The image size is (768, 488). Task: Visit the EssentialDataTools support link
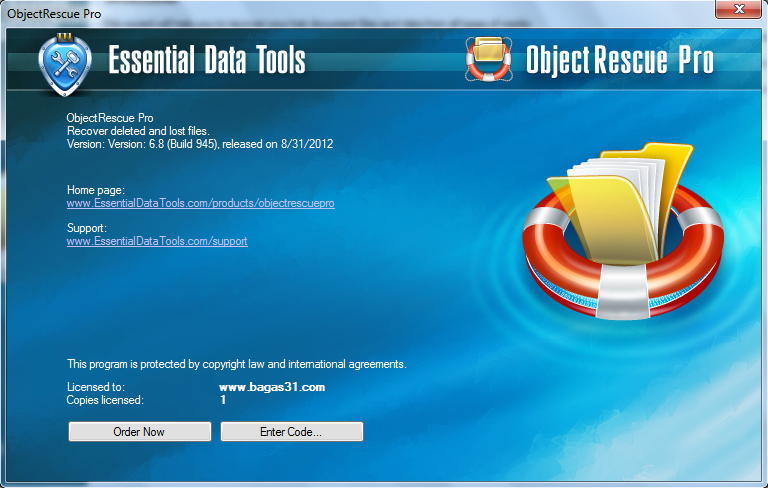click(x=157, y=241)
